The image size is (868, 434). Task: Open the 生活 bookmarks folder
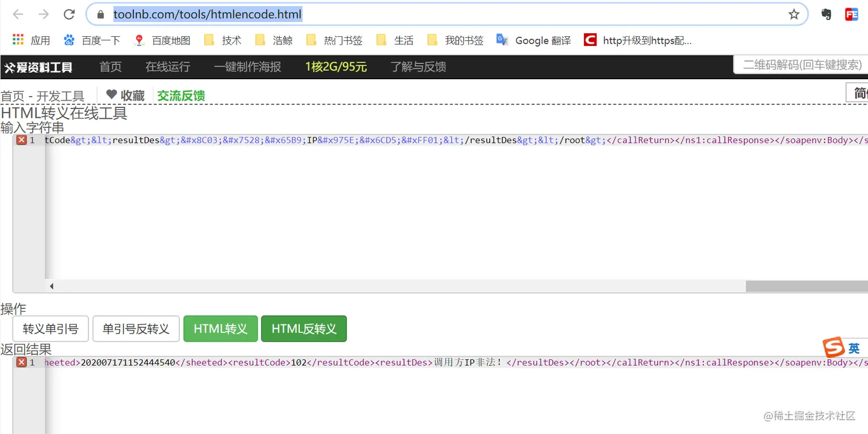click(395, 40)
